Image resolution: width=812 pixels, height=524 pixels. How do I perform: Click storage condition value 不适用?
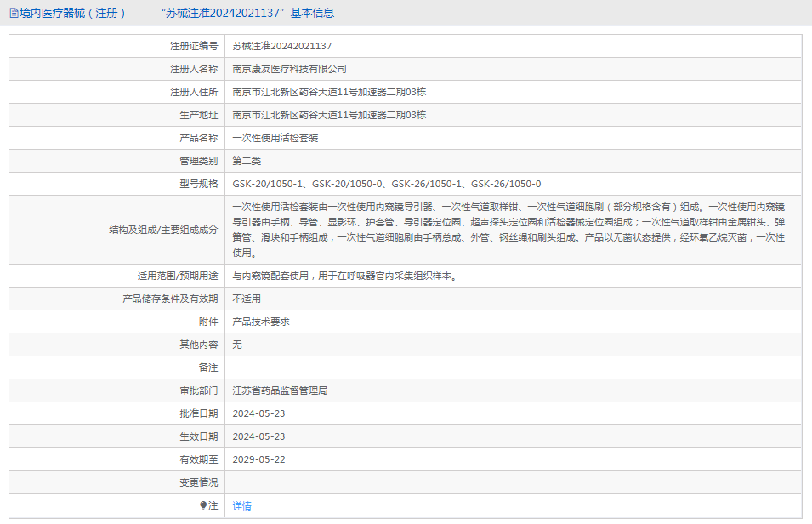(x=247, y=299)
